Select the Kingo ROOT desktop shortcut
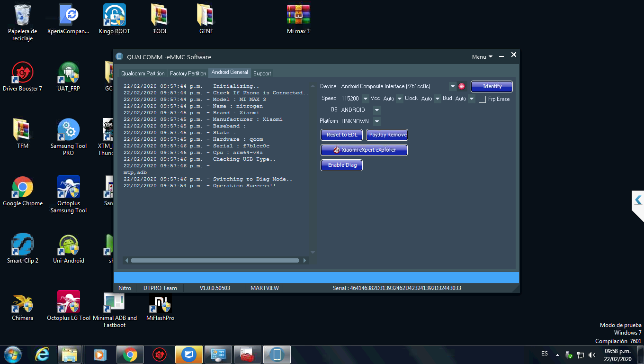 pyautogui.click(x=115, y=19)
